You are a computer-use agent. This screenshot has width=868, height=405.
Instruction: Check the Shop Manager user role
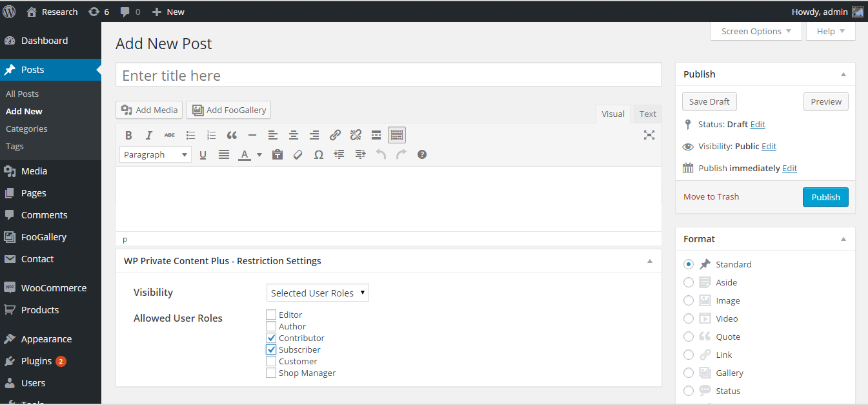pyautogui.click(x=271, y=373)
